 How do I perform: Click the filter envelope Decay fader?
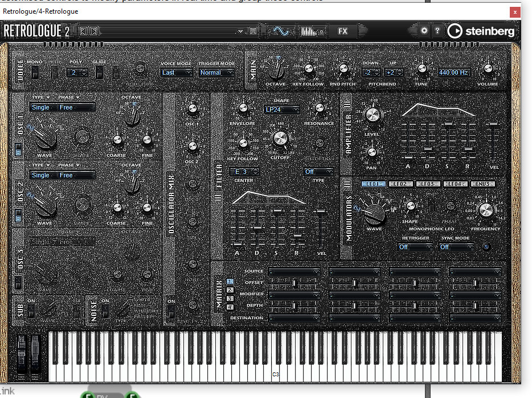click(x=258, y=228)
